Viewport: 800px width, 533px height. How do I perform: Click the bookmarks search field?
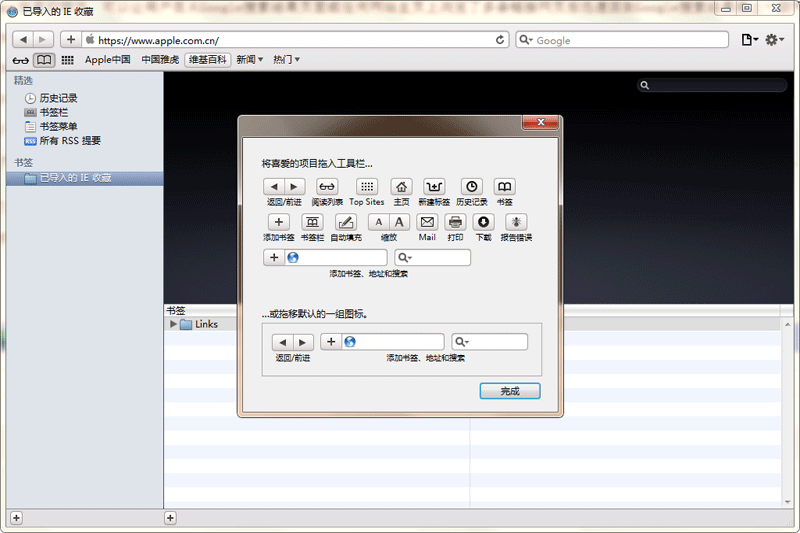(x=712, y=85)
